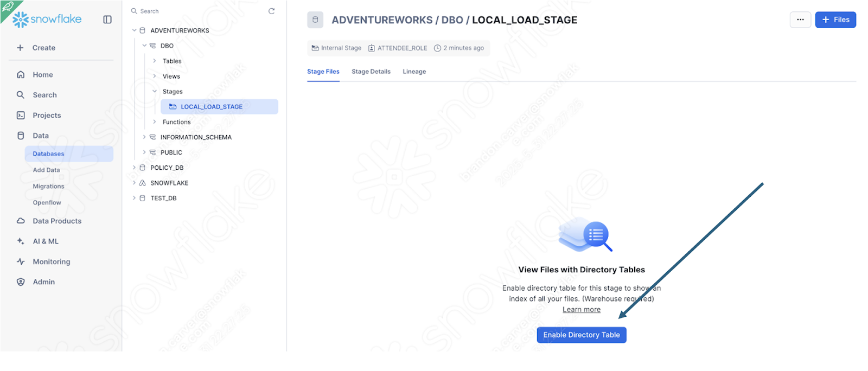The image size is (868, 371).
Task: Click the stage icon beside LOCAL_LOAD_STAGE
Action: pos(173,107)
